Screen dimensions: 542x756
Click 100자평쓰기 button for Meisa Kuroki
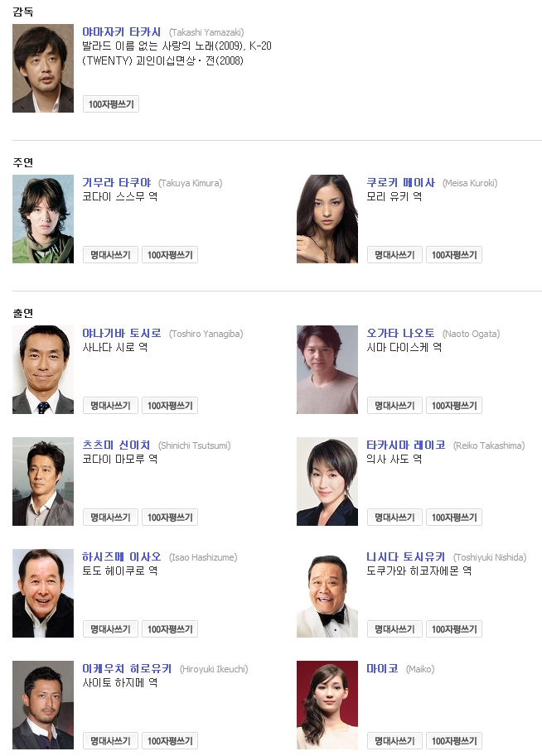[x=454, y=254]
